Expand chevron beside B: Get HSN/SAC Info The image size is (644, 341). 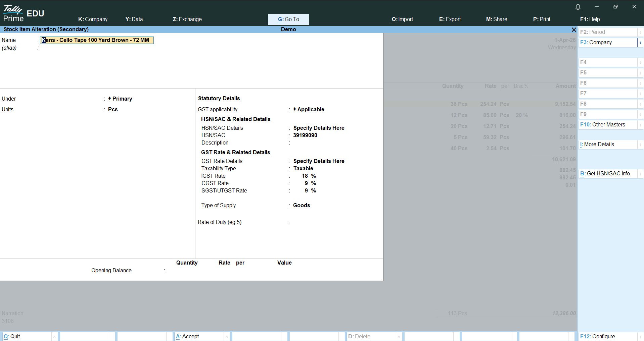[x=640, y=174]
